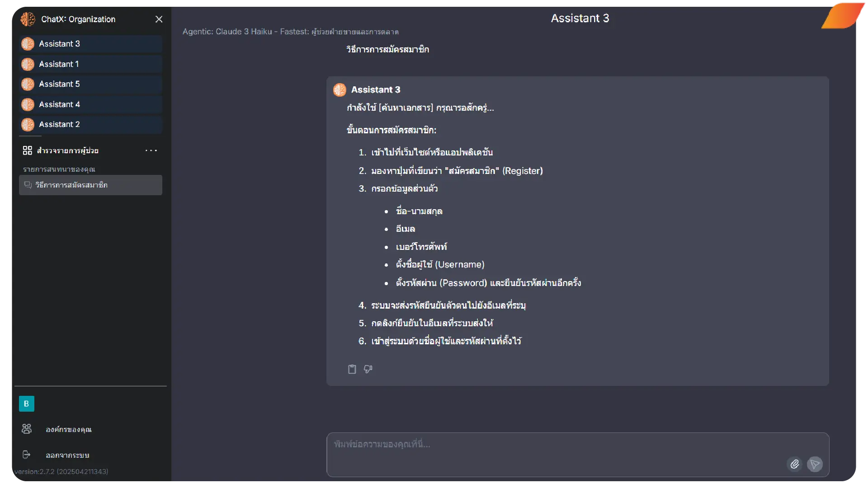
Task: Click the teal B user avatar
Action: (26, 404)
